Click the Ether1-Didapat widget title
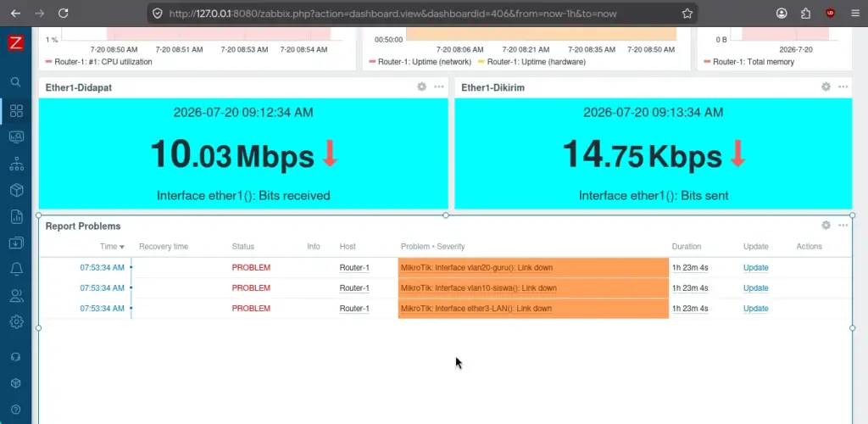 79,87
